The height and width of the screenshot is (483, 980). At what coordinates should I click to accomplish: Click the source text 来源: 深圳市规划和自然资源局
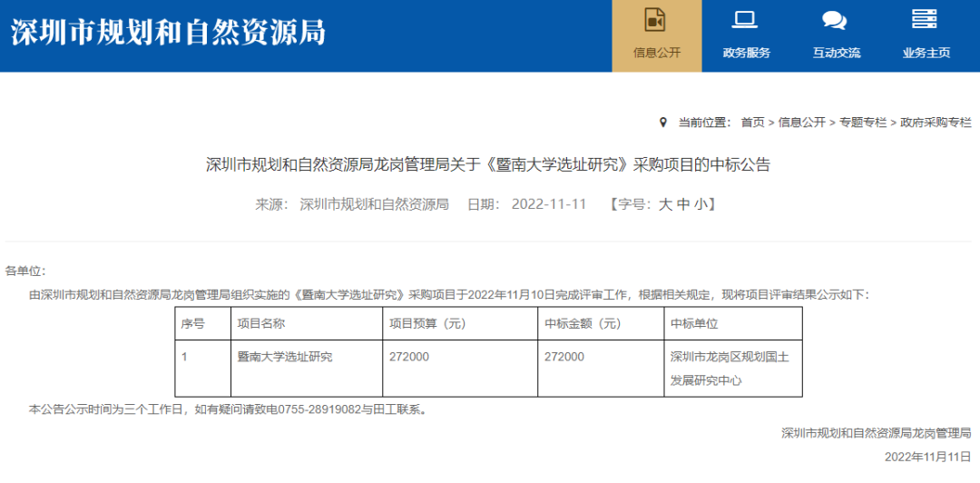(352, 204)
